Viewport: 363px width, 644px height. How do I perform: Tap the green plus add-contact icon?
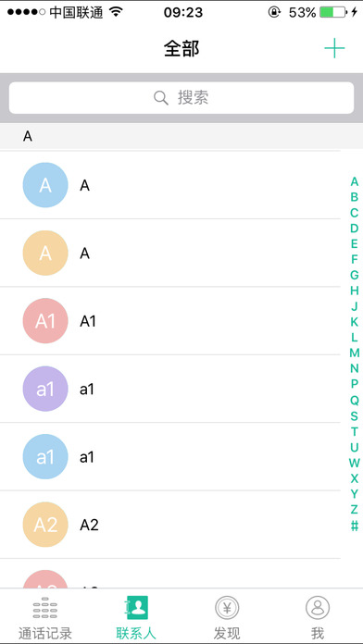point(334,48)
